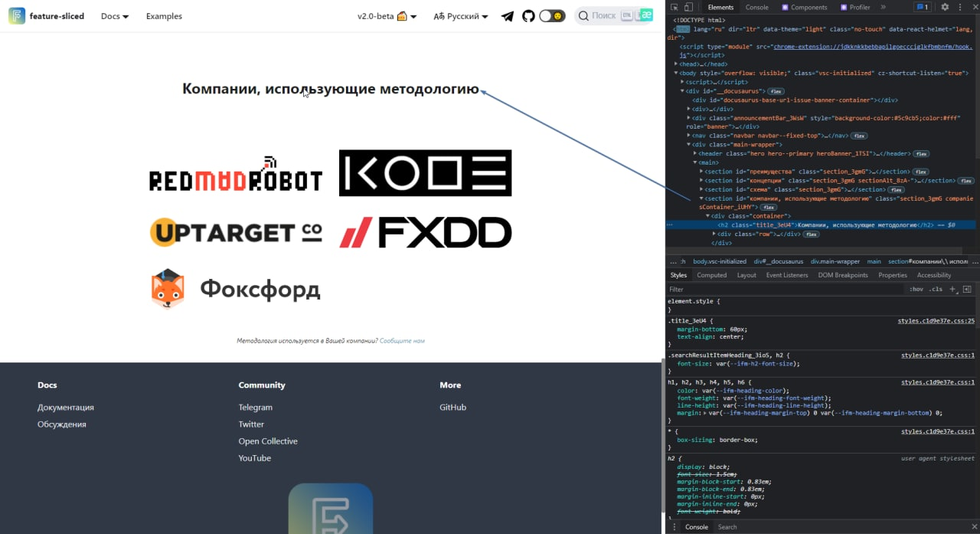
Task: Show more DevTools tabs with chevron
Action: click(883, 7)
